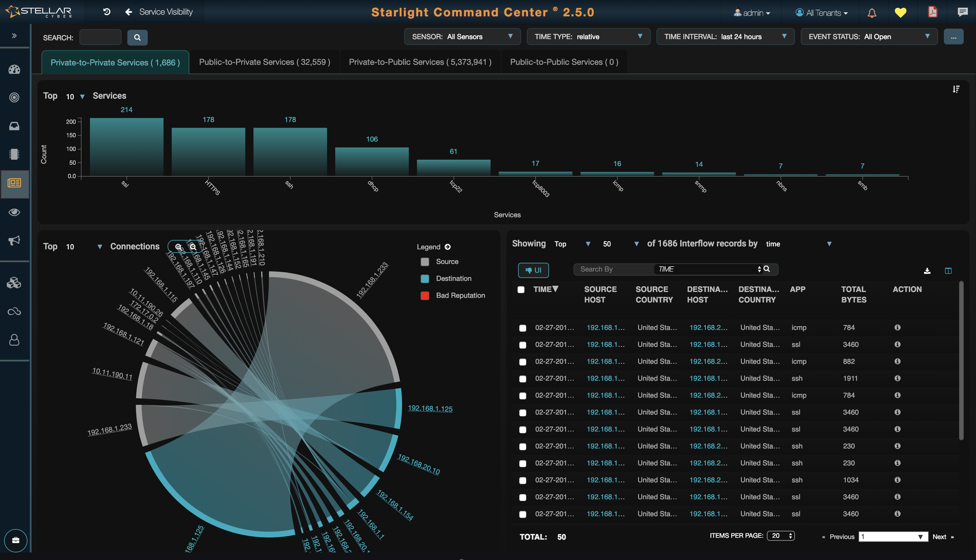The image size is (976, 560).
Task: Click the Destination legend teal swatch
Action: (x=425, y=279)
